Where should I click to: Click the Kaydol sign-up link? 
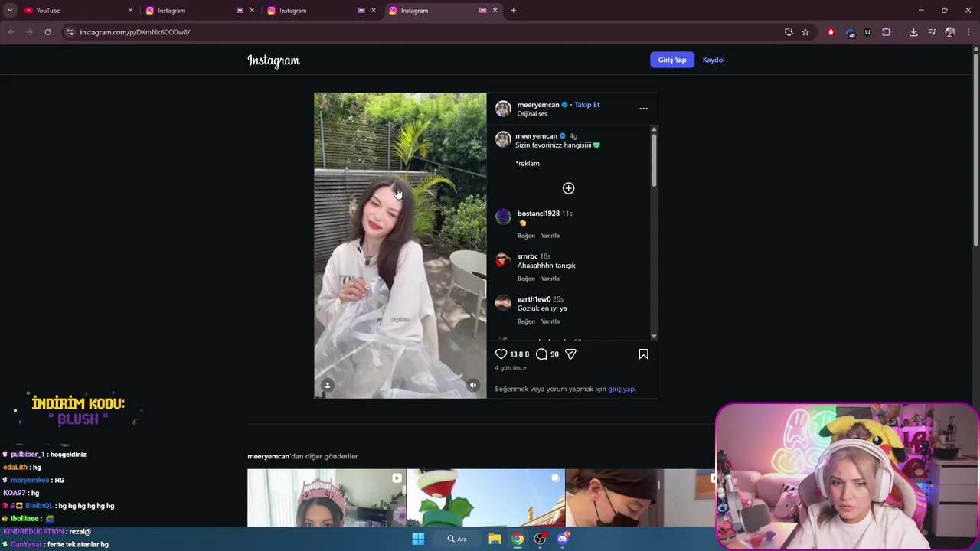coord(714,60)
